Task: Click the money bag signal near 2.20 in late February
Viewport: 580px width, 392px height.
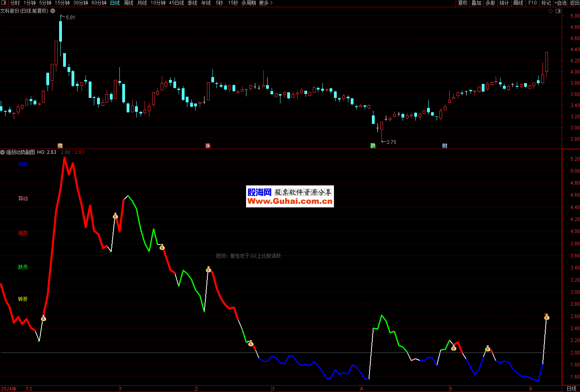Action: click(x=251, y=343)
